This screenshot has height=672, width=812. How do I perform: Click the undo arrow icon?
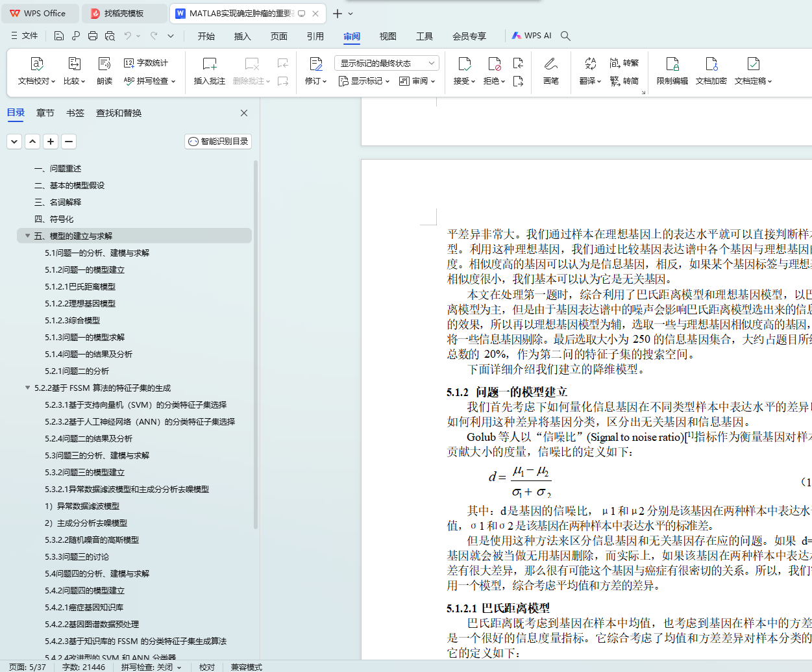pyautogui.click(x=128, y=36)
